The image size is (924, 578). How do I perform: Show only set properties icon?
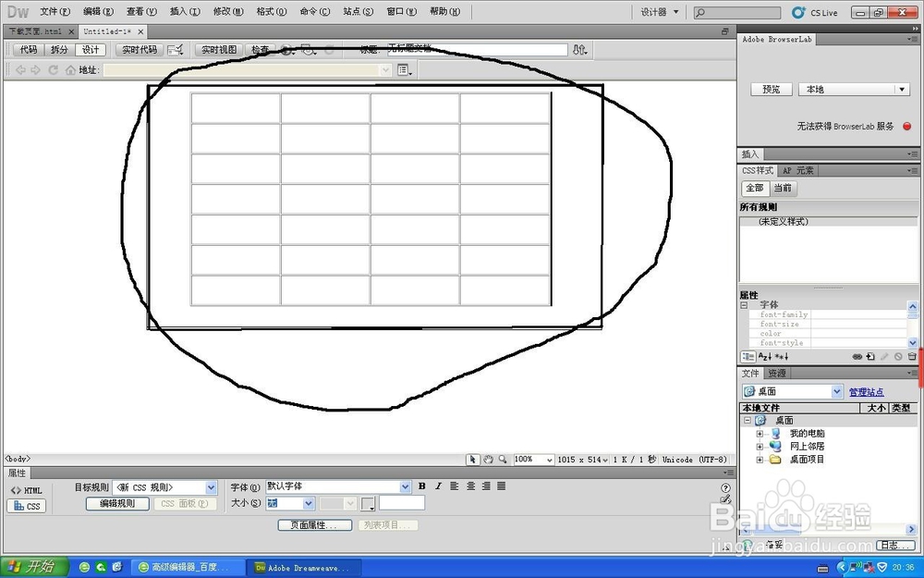coord(782,357)
